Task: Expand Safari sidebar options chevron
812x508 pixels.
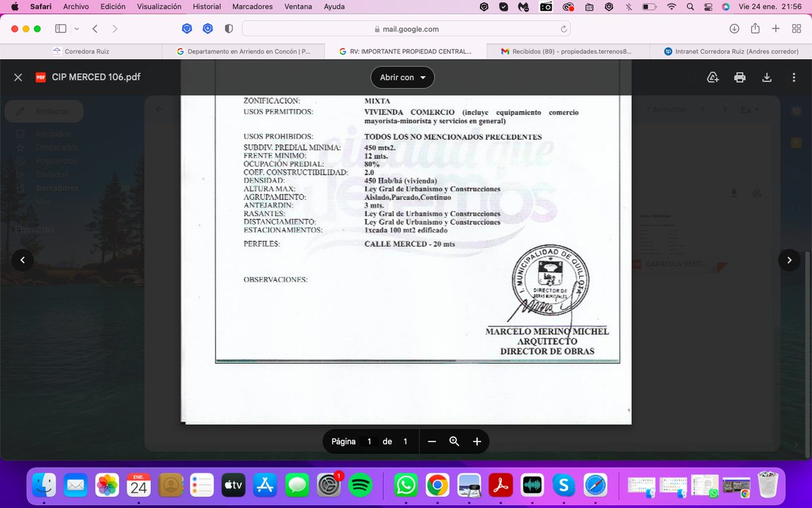Action: (76, 29)
